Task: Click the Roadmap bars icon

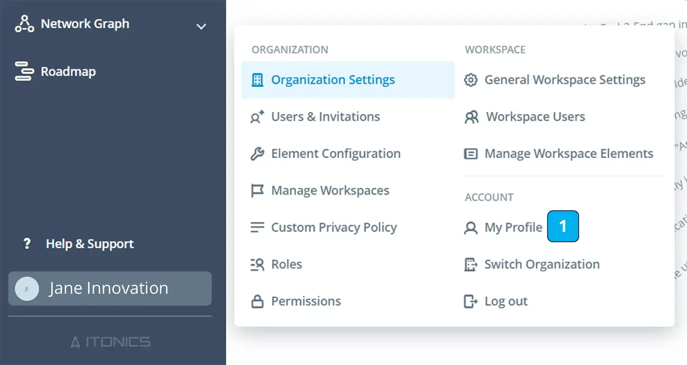Action: coord(24,71)
